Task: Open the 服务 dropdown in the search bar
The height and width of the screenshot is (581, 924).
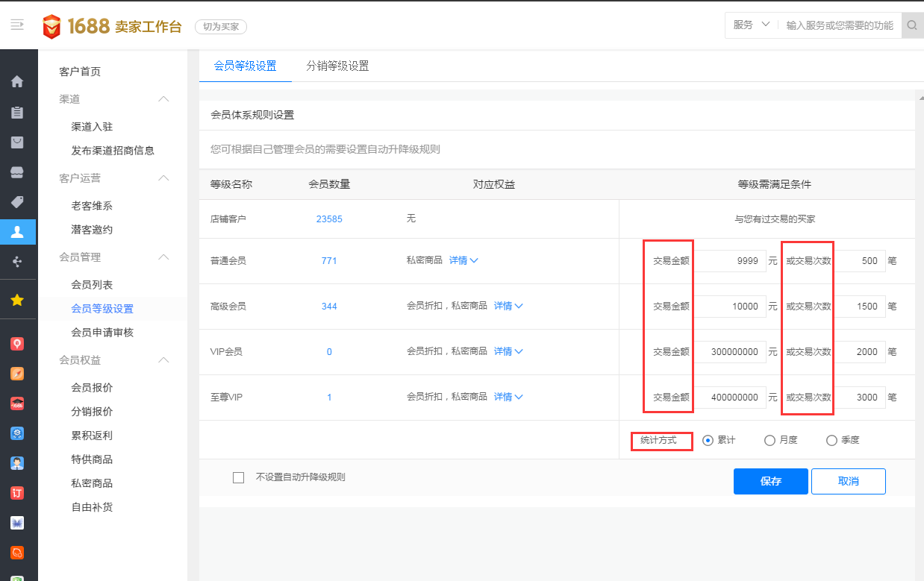Action: (x=751, y=25)
